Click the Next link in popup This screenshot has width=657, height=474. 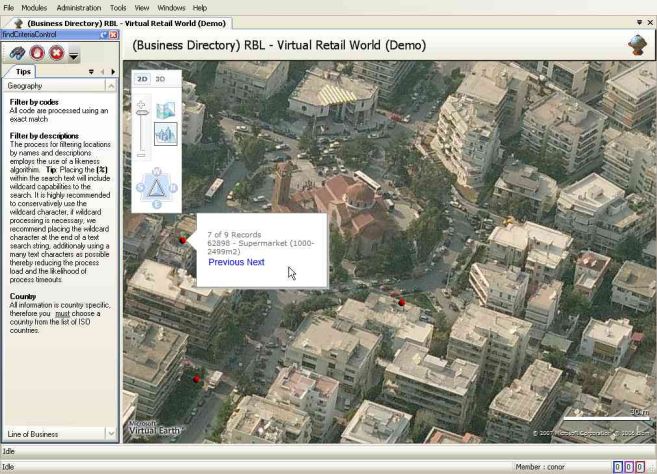(256, 262)
